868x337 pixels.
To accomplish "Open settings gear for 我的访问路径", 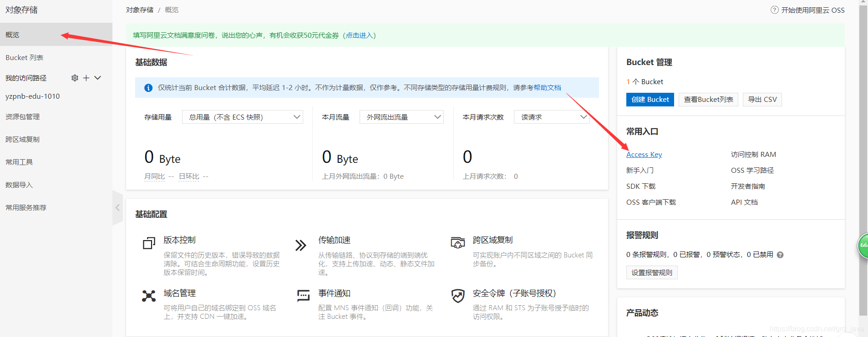I will (x=75, y=78).
